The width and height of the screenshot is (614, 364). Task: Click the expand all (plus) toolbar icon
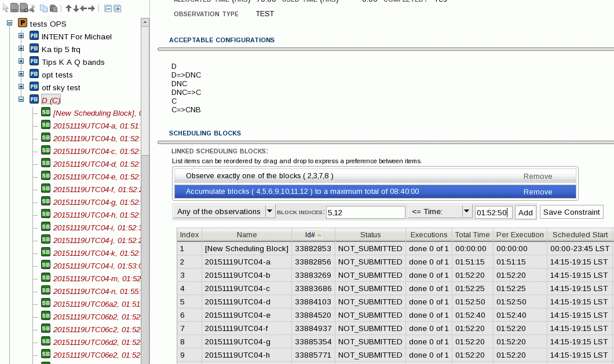click(118, 8)
